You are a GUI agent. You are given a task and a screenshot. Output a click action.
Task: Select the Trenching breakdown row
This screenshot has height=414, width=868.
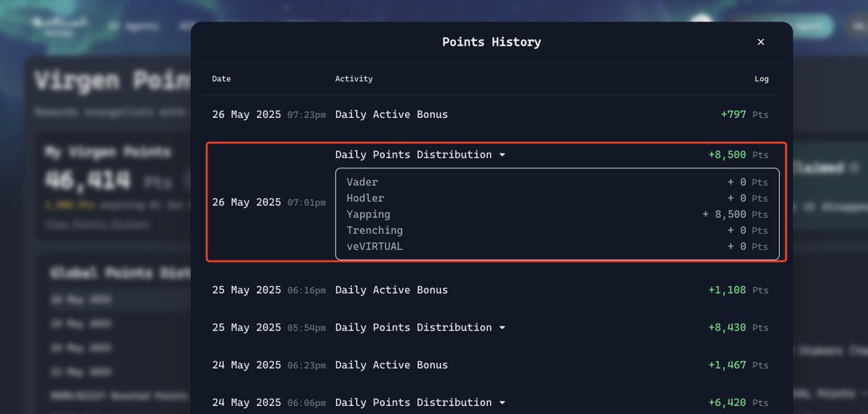coord(557,230)
